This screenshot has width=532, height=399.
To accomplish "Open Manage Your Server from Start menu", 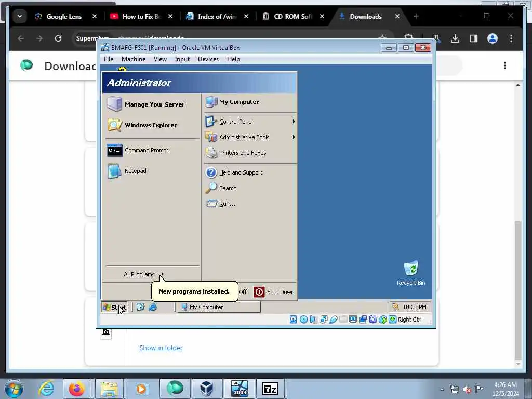I will [x=146, y=104].
